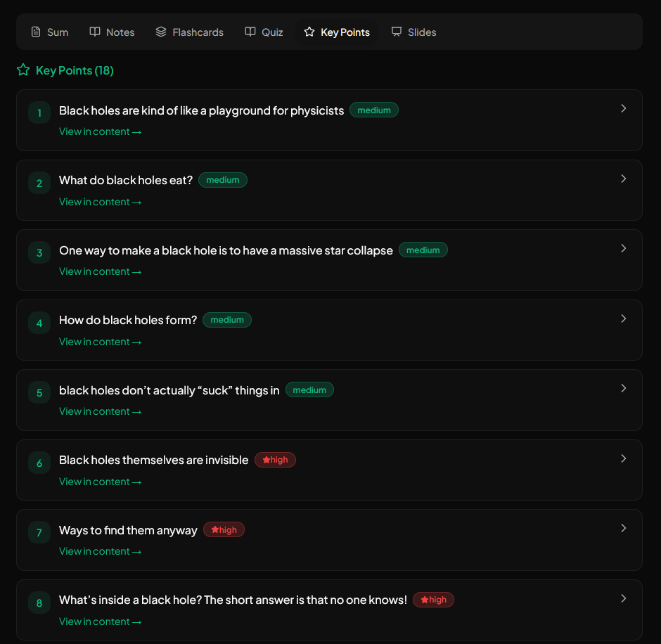Expand the black holes playground key point

click(623, 108)
